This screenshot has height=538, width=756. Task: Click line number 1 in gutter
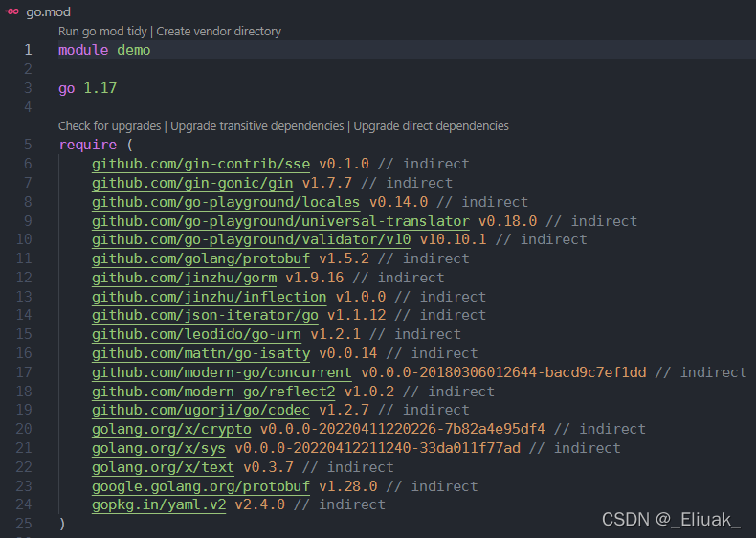[28, 50]
